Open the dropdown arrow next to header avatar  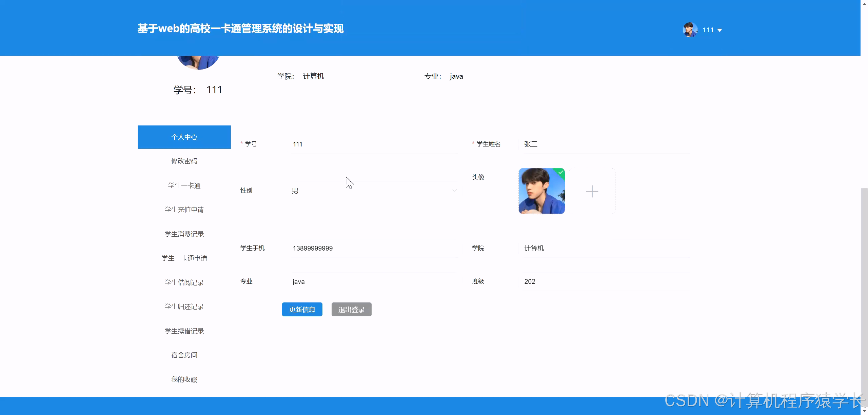pos(720,30)
